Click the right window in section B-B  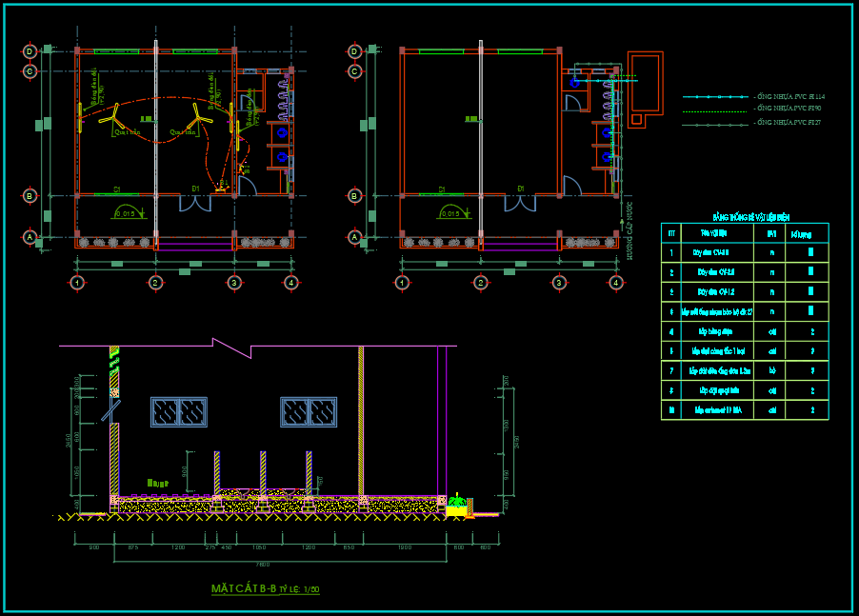pos(309,411)
